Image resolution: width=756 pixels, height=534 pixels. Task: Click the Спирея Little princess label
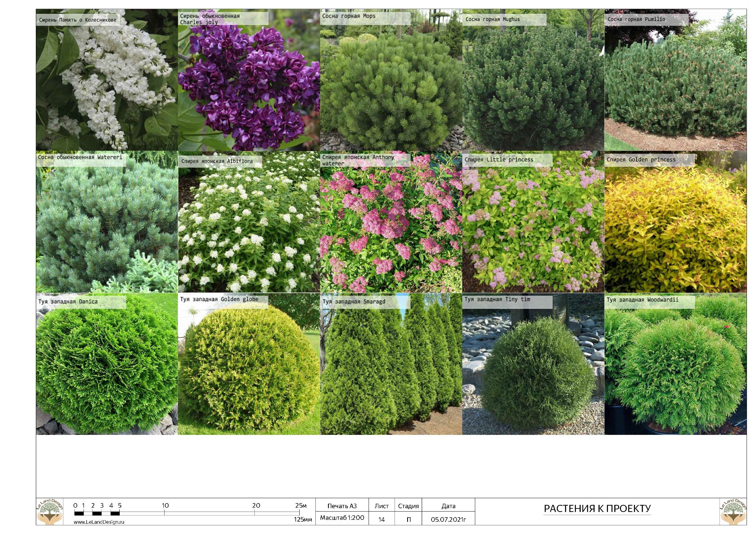pyautogui.click(x=499, y=160)
